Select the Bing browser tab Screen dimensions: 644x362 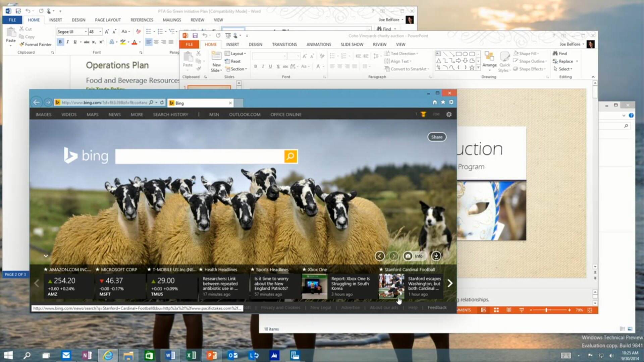(200, 103)
